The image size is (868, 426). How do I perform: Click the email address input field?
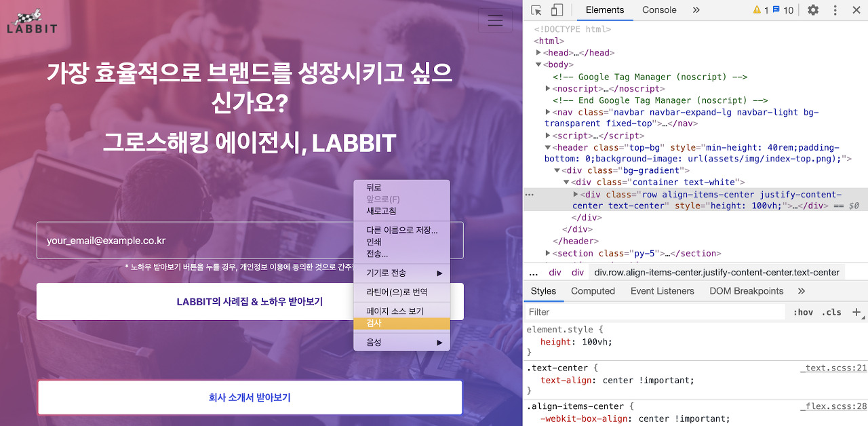[x=250, y=240]
